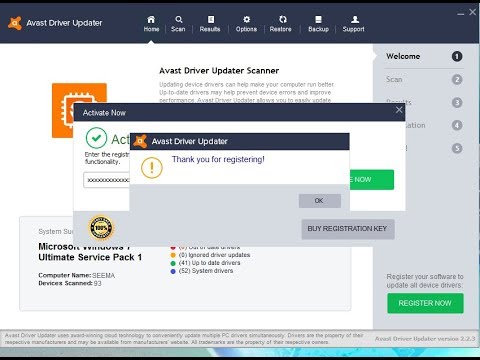Open the Backup toolbar icon
This screenshot has height=360, width=480.
coord(318,19)
